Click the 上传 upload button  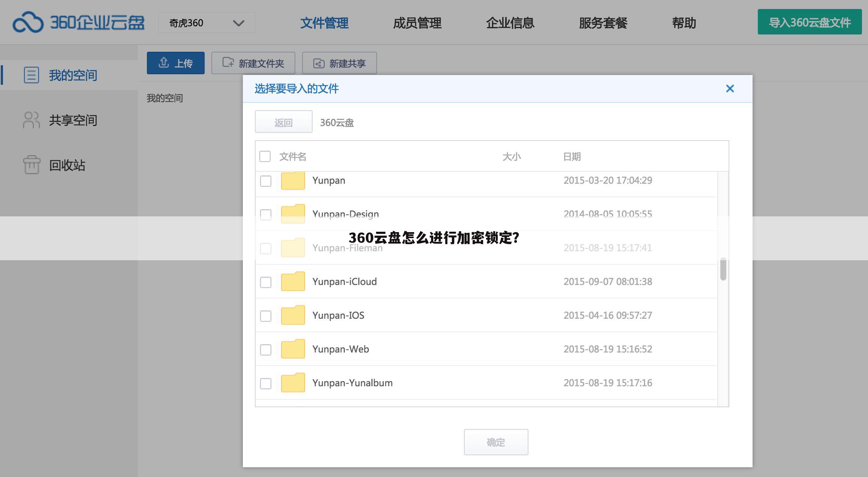click(x=175, y=63)
